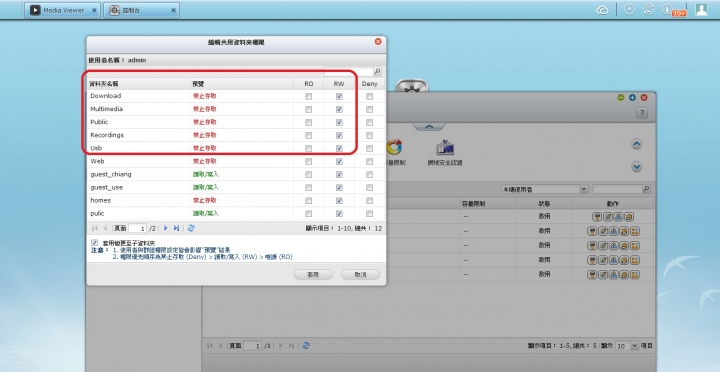Click Cancel button in permissions dialog
This screenshot has width=720, height=372.
click(360, 275)
